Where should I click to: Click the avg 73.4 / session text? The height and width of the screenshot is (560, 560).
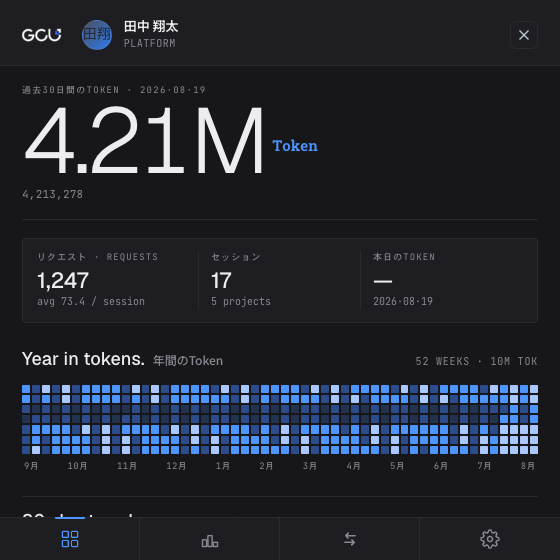(x=91, y=301)
